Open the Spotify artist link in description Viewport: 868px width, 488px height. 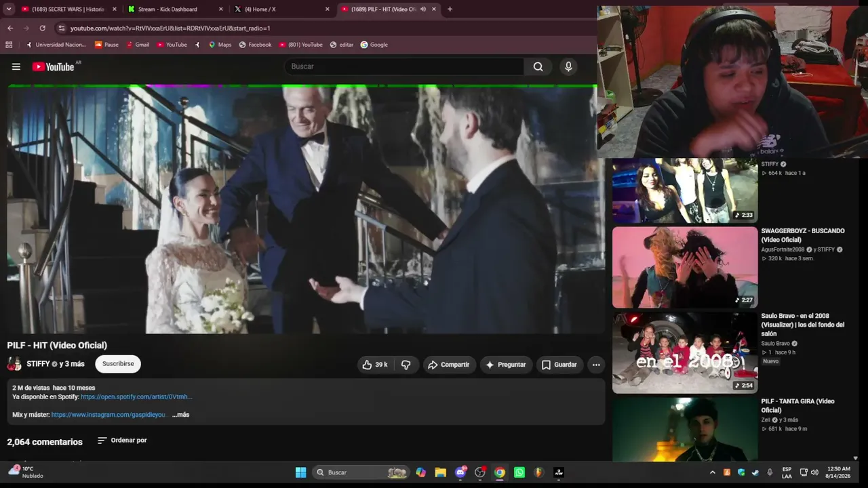(136, 397)
